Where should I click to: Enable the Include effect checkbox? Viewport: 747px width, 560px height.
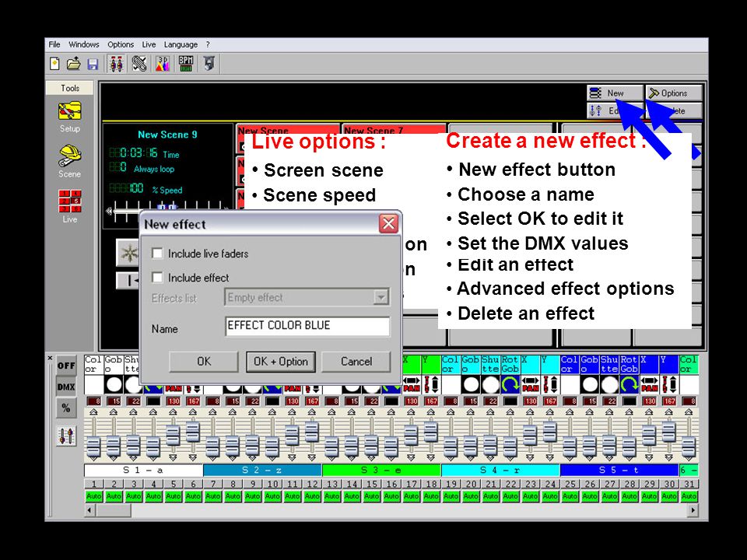[157, 277]
